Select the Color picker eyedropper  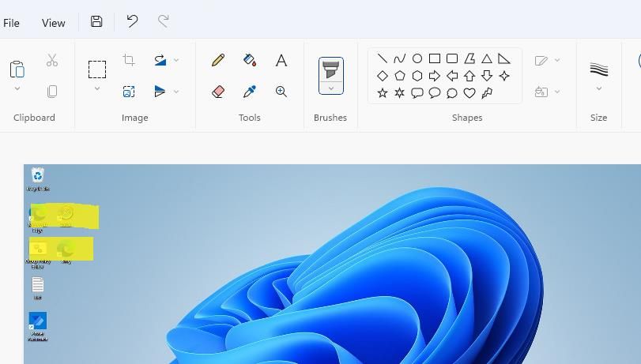(x=250, y=91)
